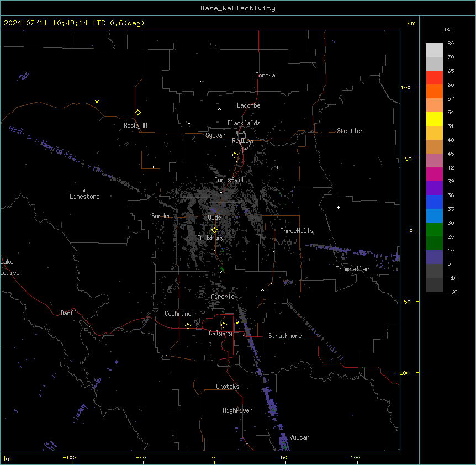
Task: Click the Sundre town label
Action: 161,216
